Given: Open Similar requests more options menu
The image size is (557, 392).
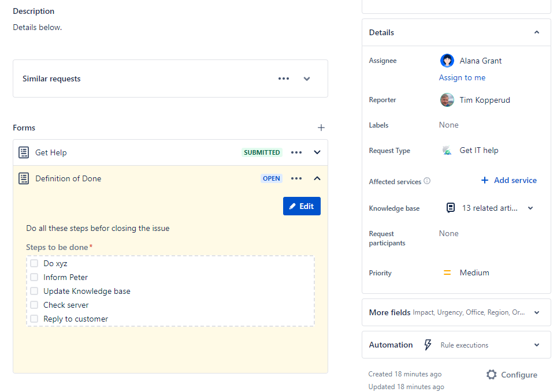Looking at the screenshot, I should click(284, 79).
